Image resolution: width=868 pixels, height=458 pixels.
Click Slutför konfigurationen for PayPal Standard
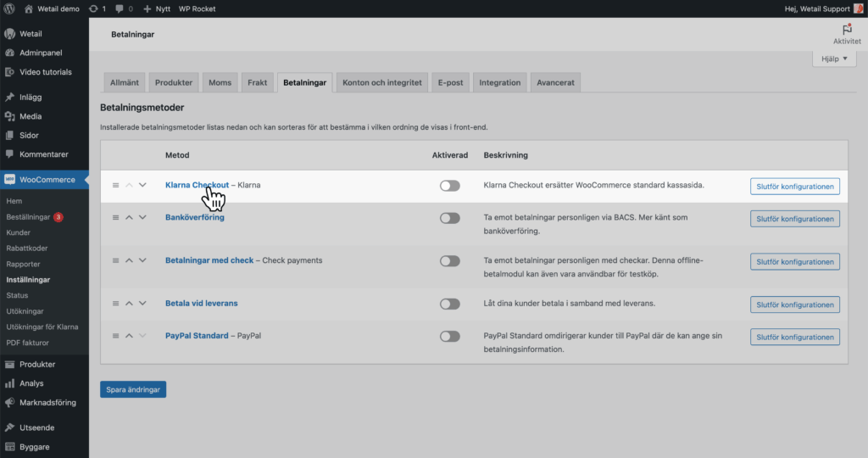click(794, 337)
